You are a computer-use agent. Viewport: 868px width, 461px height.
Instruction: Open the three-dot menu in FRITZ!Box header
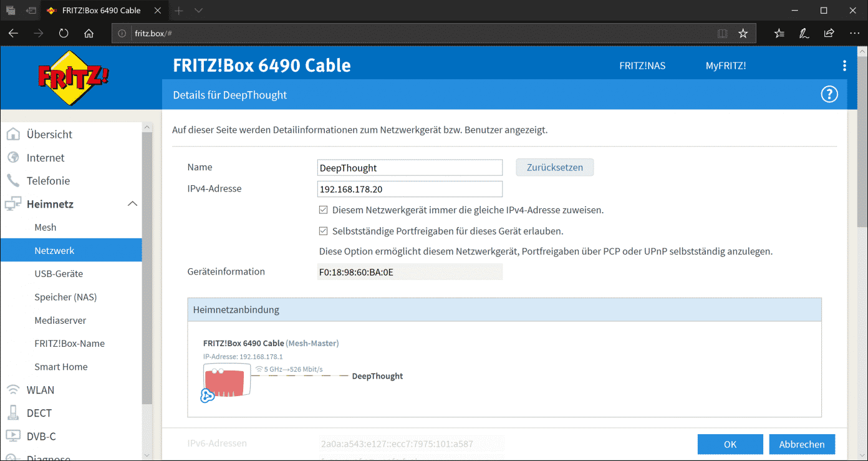pyautogui.click(x=844, y=66)
